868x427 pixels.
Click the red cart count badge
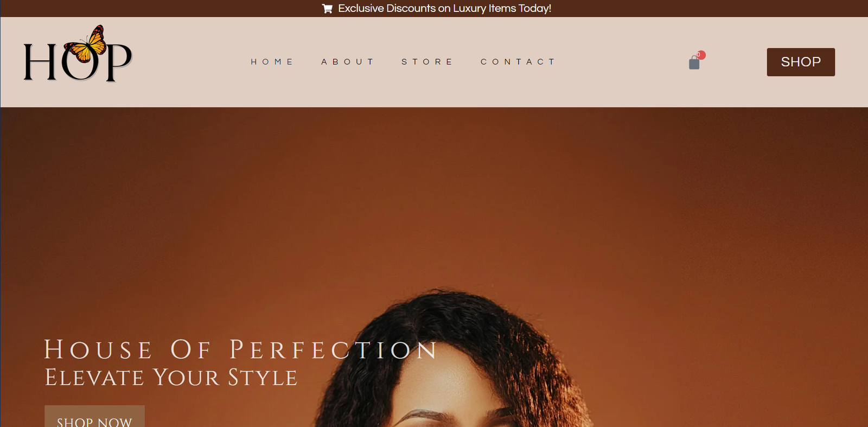coord(701,55)
